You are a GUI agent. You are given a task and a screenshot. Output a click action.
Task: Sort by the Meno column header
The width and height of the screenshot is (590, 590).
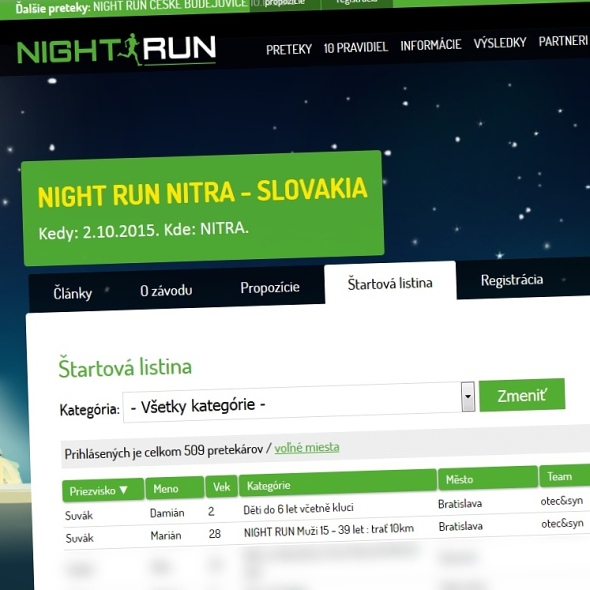tap(175, 488)
